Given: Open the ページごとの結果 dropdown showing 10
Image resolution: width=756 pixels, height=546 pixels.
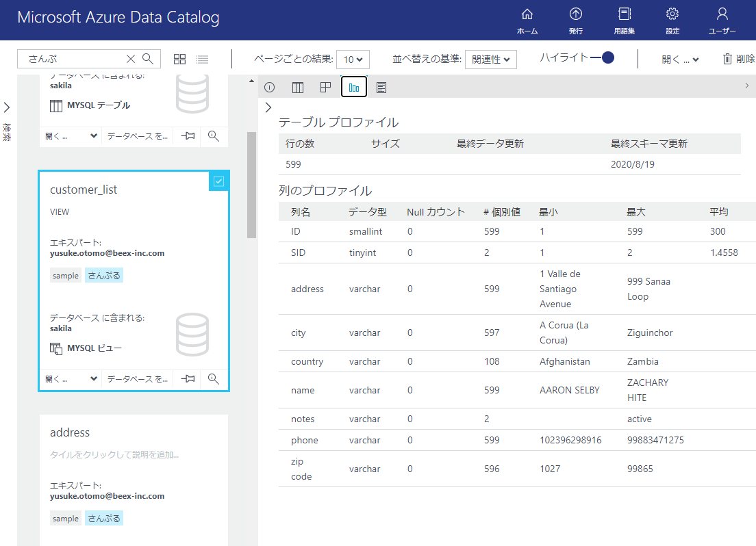Looking at the screenshot, I should pyautogui.click(x=353, y=60).
